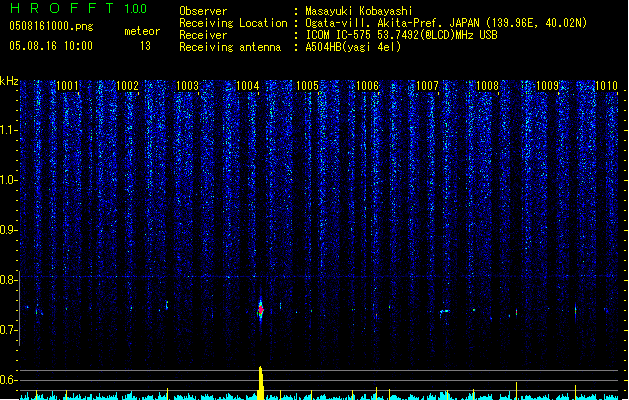This screenshot has height=400, width=629.
Task: Click the HROFFT 1.0.0 title text
Action: 78,8
